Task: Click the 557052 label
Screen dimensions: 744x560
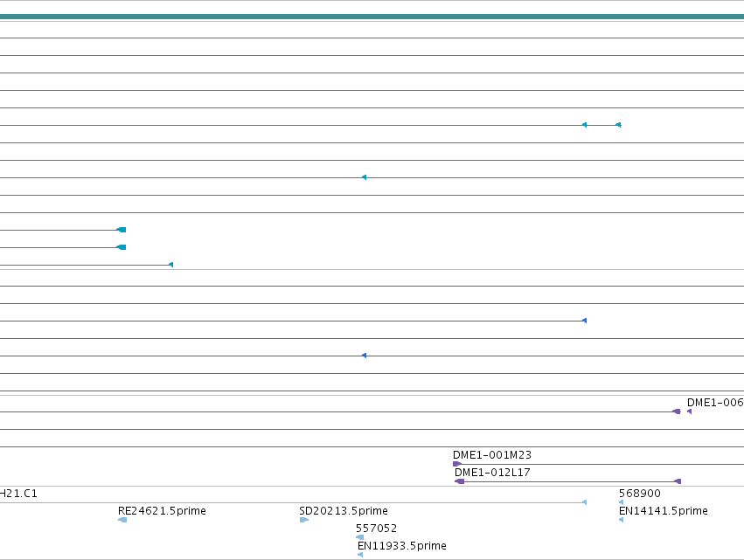Action: pos(376,529)
